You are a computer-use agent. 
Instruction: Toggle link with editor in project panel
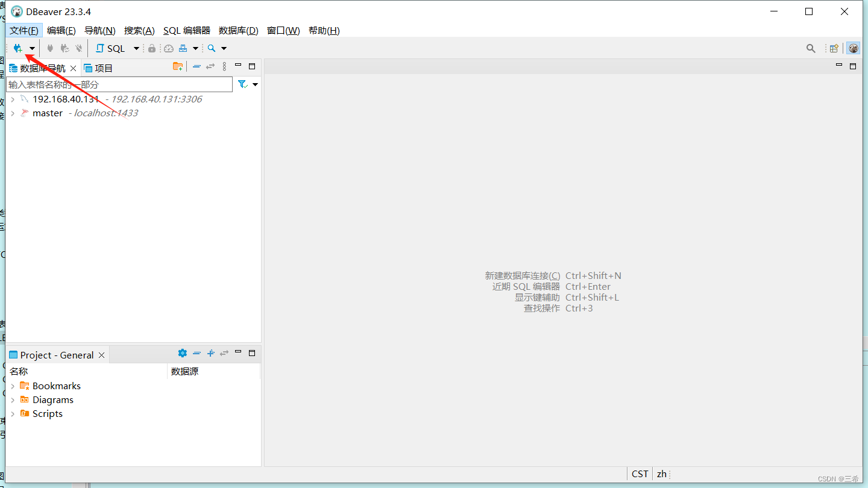pos(224,353)
